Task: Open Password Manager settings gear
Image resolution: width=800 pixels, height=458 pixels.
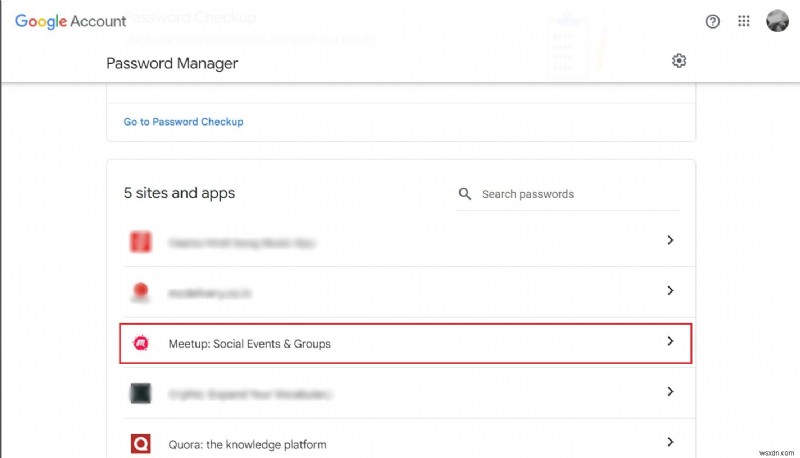Action: [679, 61]
